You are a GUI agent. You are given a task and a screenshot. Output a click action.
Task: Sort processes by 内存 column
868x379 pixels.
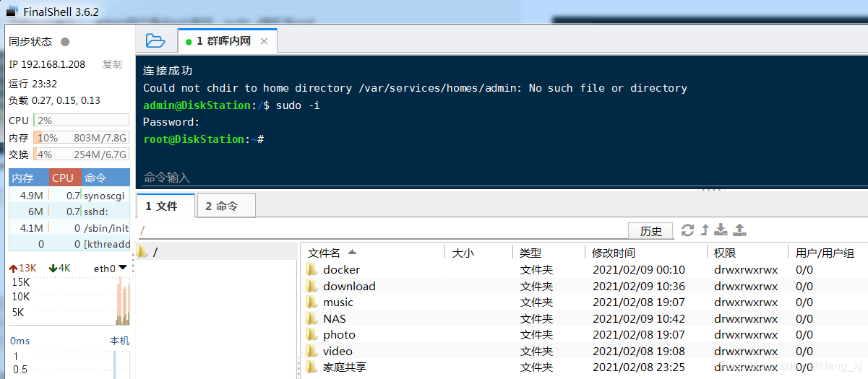[x=29, y=178]
